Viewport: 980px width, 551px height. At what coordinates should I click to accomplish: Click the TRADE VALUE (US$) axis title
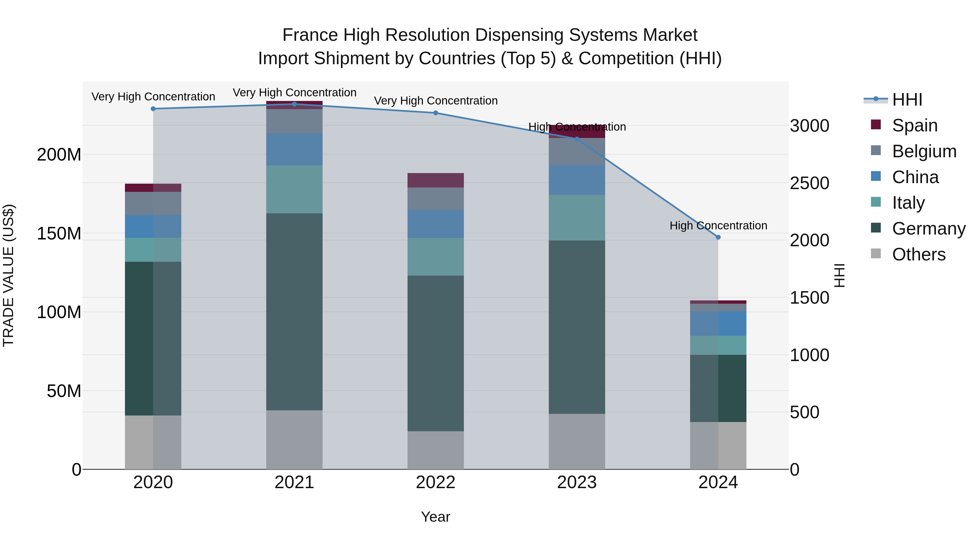(x=8, y=275)
